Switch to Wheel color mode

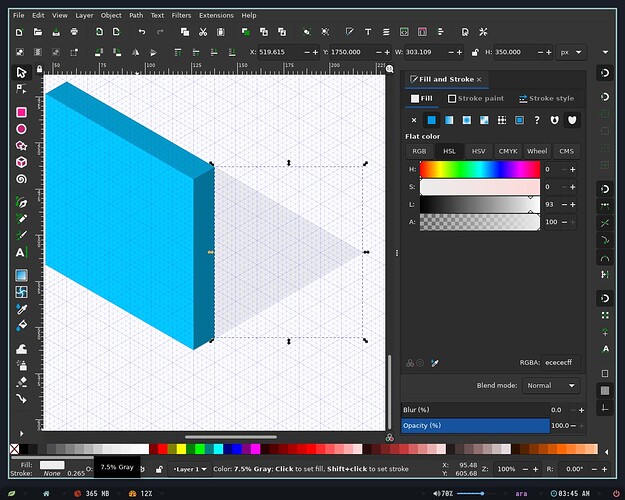click(x=537, y=151)
